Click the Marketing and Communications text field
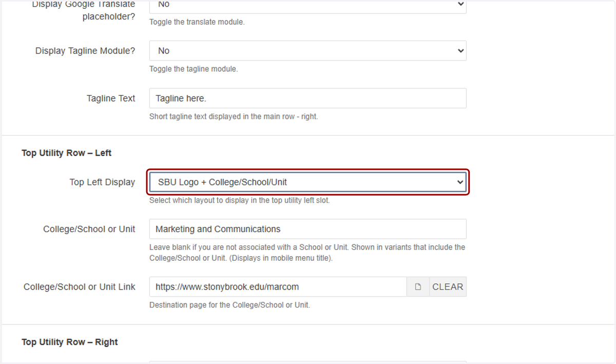 coord(308,229)
